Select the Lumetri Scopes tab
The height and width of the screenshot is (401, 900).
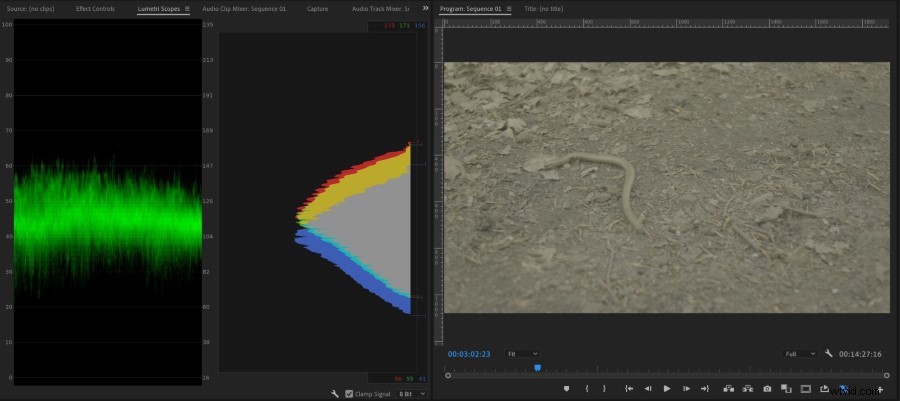pos(158,9)
